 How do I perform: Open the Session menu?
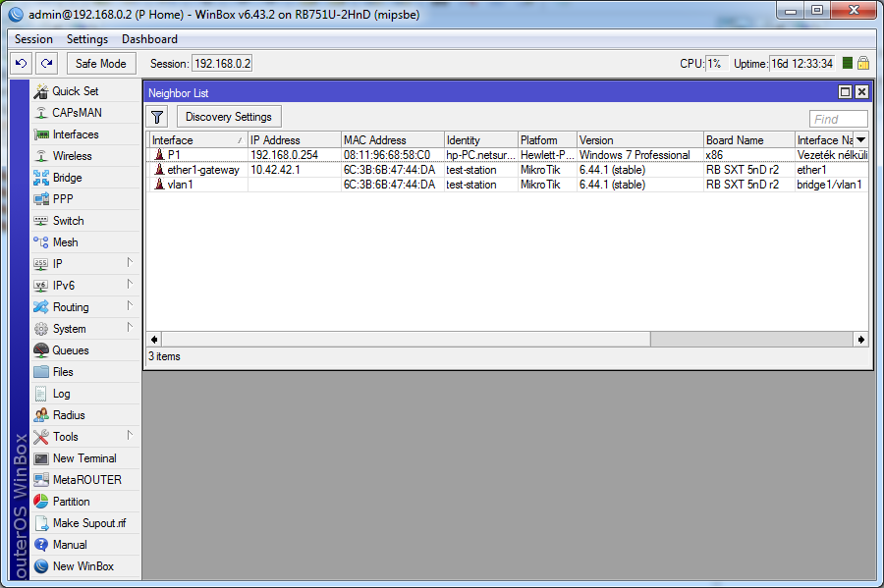(x=33, y=39)
